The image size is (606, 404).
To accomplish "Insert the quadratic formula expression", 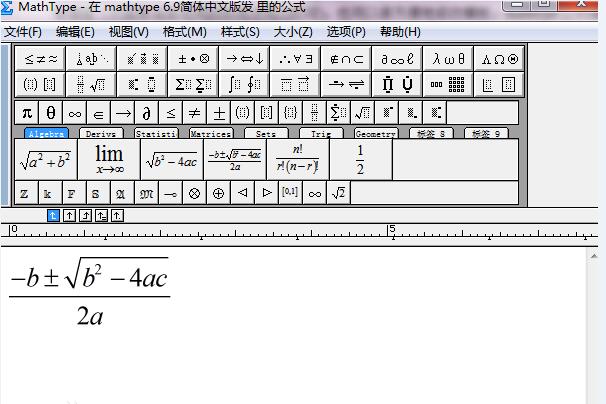I will click(235, 160).
